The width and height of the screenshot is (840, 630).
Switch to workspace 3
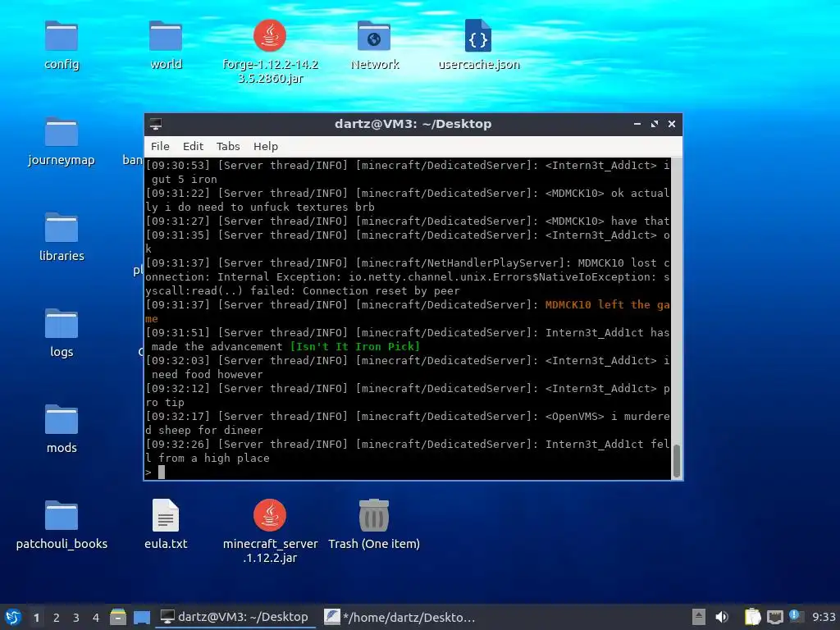(76, 618)
